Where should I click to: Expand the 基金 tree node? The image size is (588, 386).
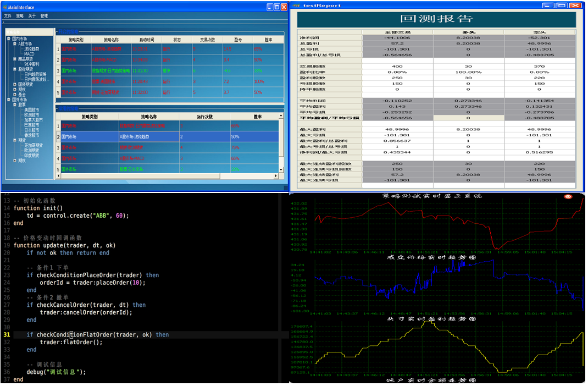pyautogui.click(x=15, y=94)
